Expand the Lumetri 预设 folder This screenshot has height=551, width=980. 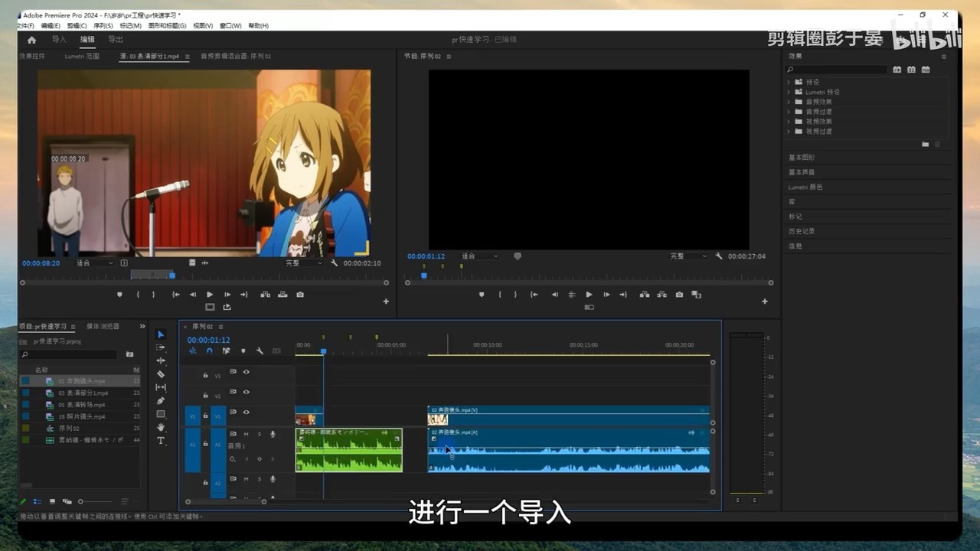click(x=789, y=92)
